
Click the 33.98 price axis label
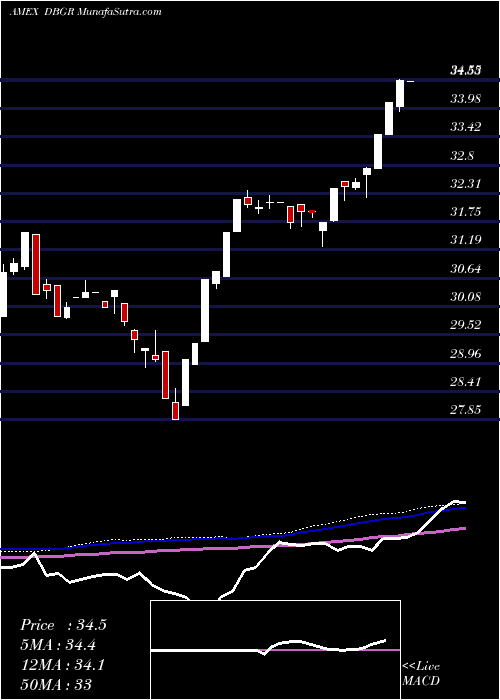[466, 99]
